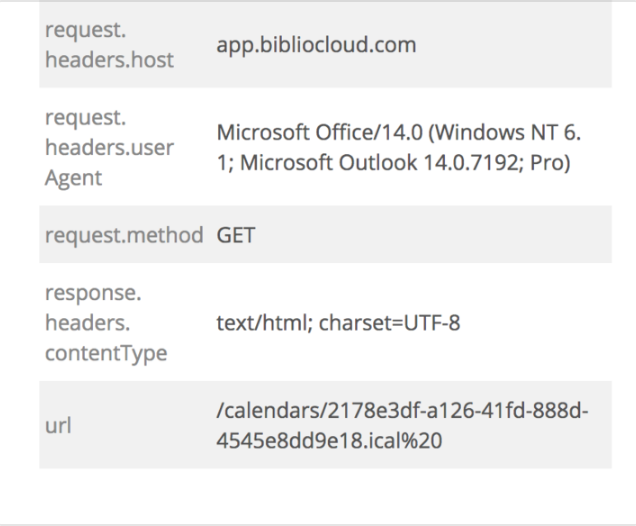Click the headers.host text in first row

point(110,60)
